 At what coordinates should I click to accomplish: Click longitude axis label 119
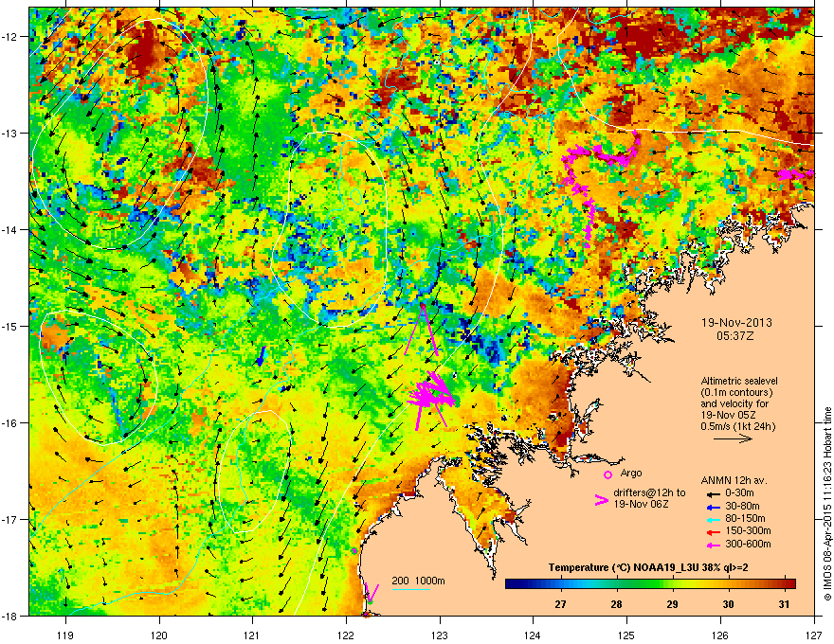coord(65,635)
